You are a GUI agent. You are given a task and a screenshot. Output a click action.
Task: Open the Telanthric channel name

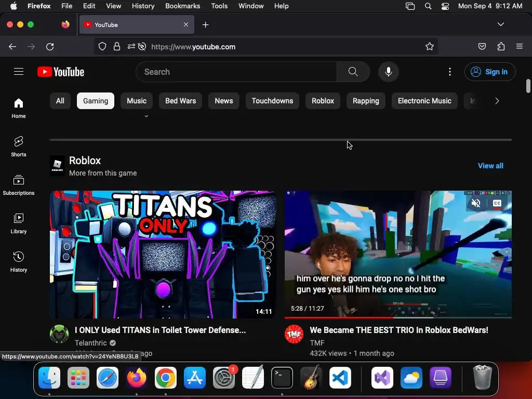coord(90,343)
